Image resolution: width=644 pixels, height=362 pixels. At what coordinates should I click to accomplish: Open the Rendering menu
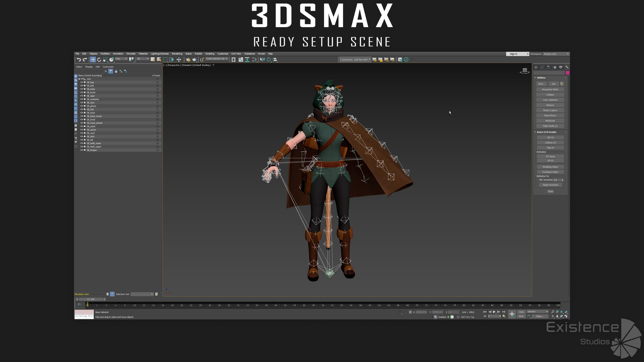click(x=177, y=54)
